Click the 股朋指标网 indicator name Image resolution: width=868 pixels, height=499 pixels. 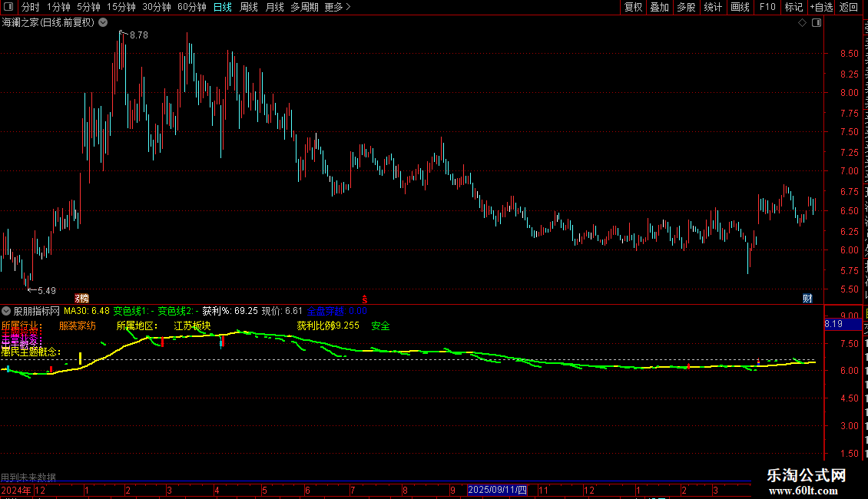pyautogui.click(x=37, y=311)
